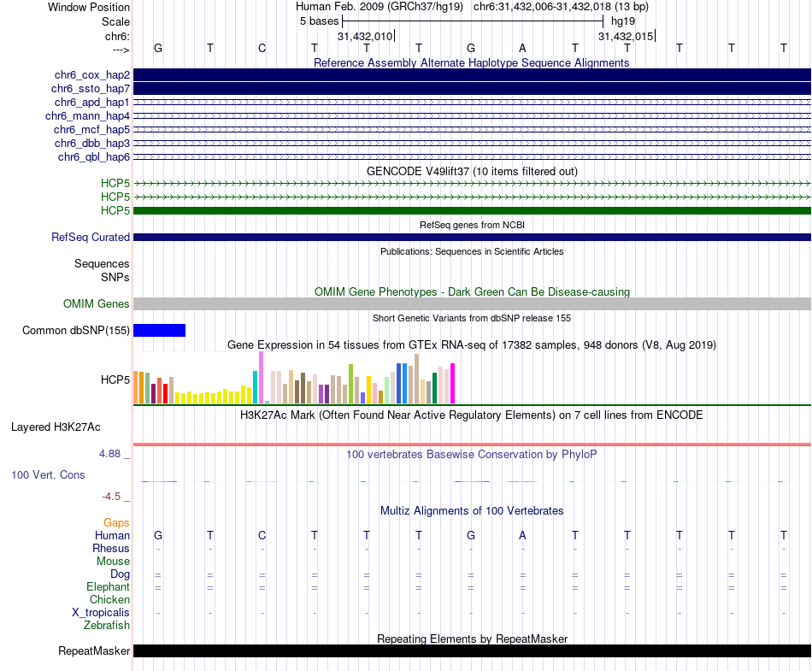The width and height of the screenshot is (812, 671).
Task: Open Repeating Elements by RepeatMasker title
Action: coord(473,639)
